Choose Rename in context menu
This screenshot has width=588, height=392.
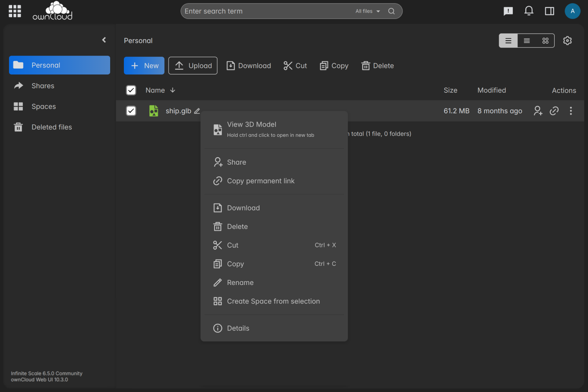274,283
